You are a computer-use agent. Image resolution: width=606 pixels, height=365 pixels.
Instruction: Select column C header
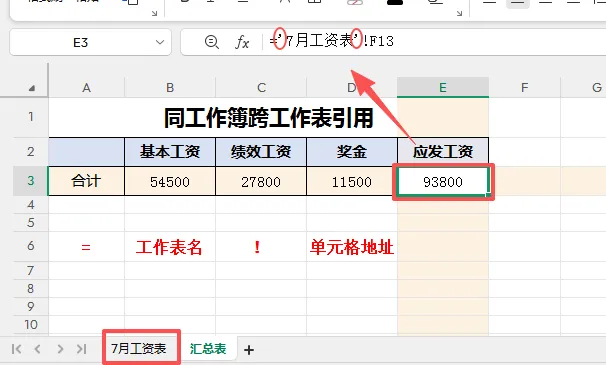(261, 87)
